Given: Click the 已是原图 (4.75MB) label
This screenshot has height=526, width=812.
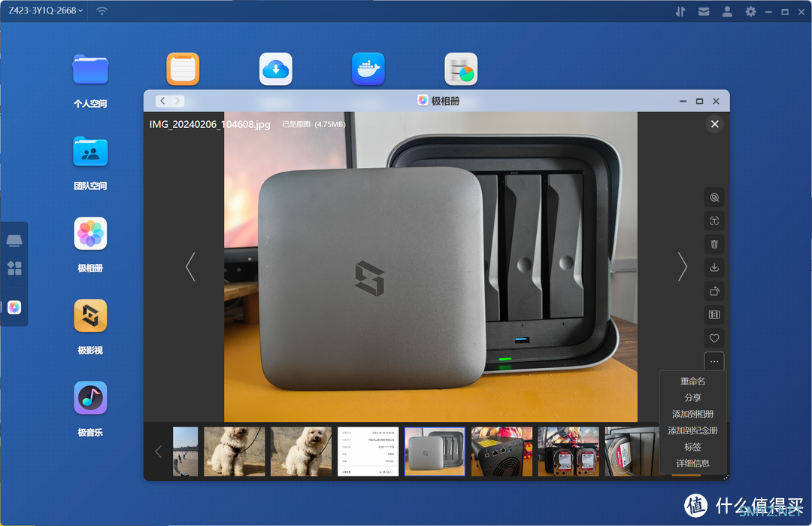Looking at the screenshot, I should [314, 124].
